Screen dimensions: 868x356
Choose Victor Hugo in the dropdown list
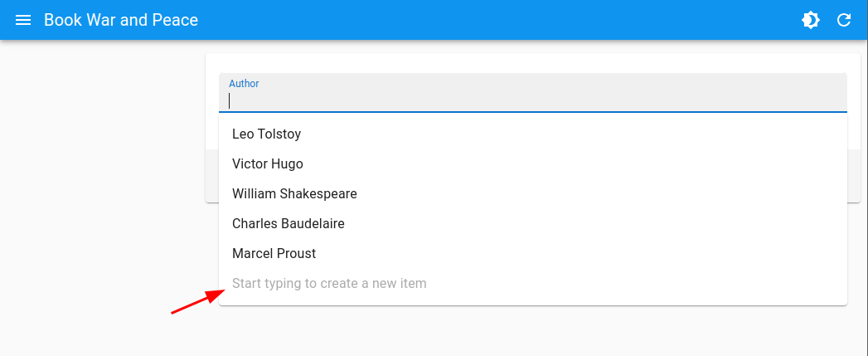267,163
